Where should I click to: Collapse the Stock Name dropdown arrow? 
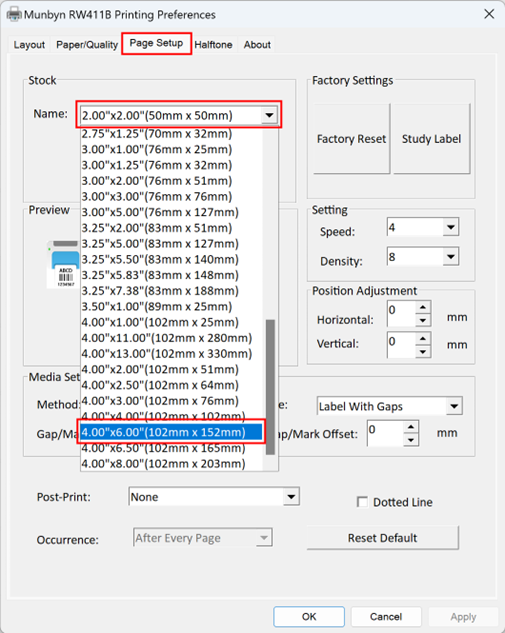coord(269,115)
